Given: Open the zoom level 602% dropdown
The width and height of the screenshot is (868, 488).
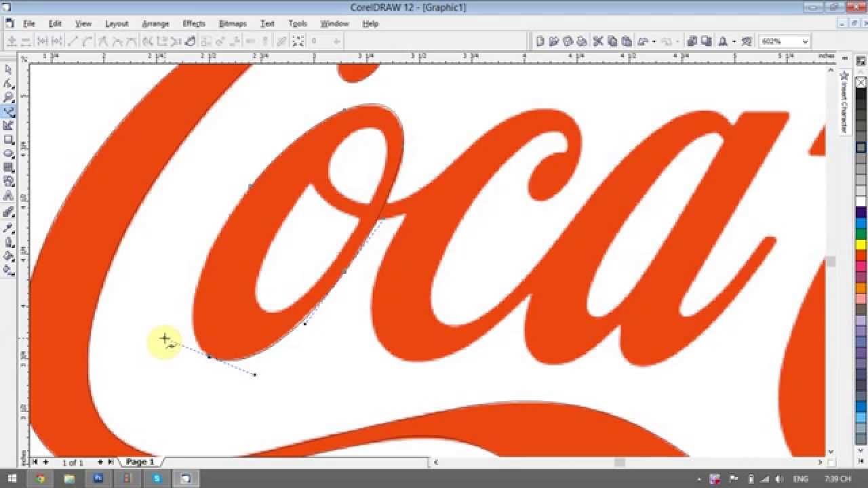Looking at the screenshot, I should coord(805,41).
